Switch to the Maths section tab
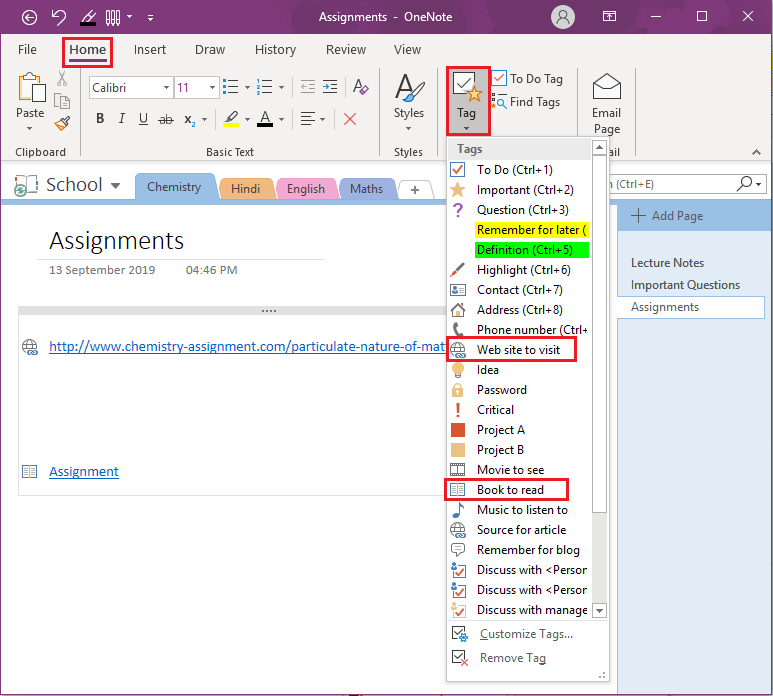The height and width of the screenshot is (696, 773). pyautogui.click(x=366, y=189)
